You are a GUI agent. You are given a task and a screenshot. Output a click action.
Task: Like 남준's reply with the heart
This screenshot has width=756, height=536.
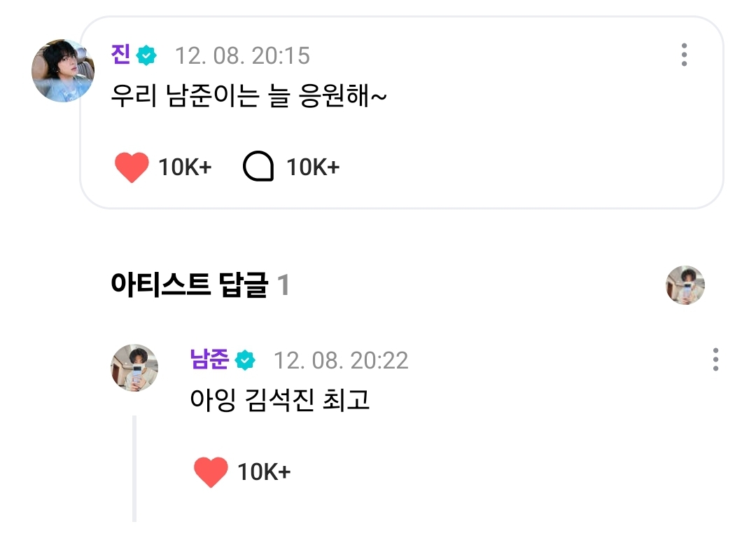(211, 472)
